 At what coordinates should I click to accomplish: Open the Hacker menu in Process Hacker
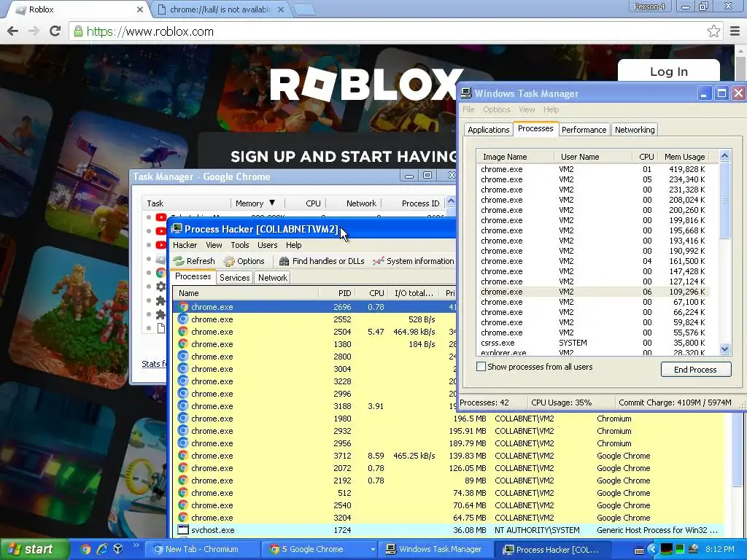[185, 245]
